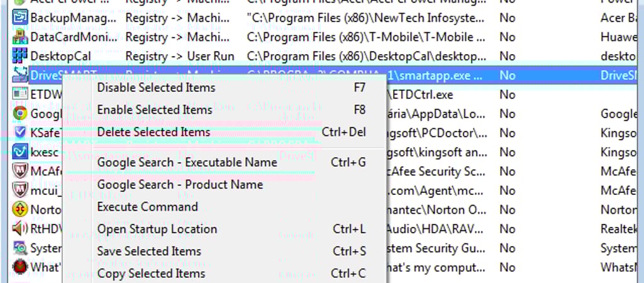Select the McAfee red shield icon
644x283 pixels.
(19, 171)
